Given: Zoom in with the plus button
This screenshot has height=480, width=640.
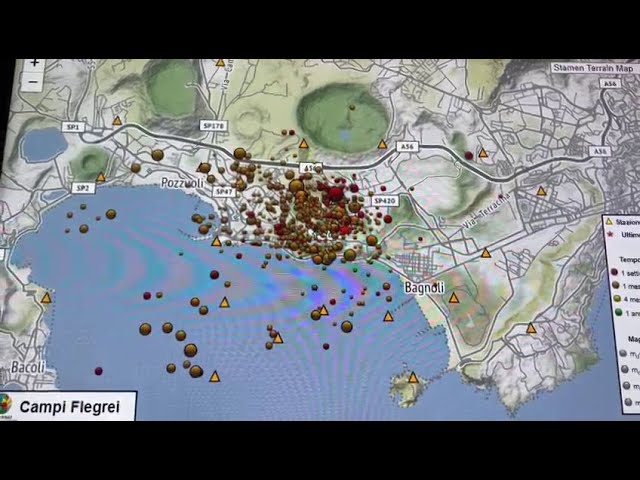Looking at the screenshot, I should pyautogui.click(x=34, y=63).
